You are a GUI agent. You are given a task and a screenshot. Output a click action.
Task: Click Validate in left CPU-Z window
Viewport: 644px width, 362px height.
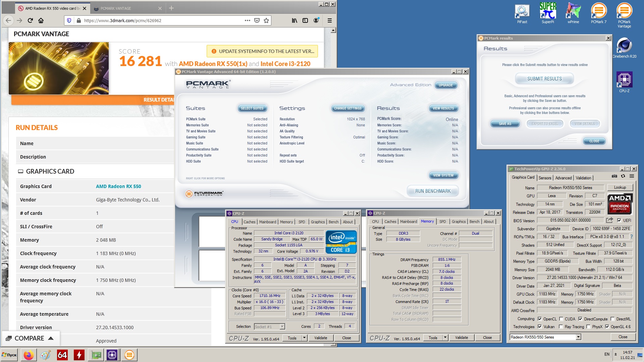click(x=321, y=338)
